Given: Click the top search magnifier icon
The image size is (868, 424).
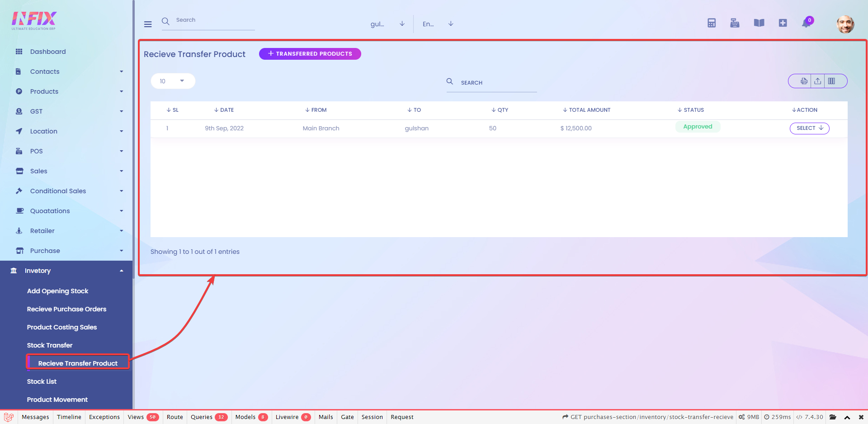Looking at the screenshot, I should [x=165, y=21].
